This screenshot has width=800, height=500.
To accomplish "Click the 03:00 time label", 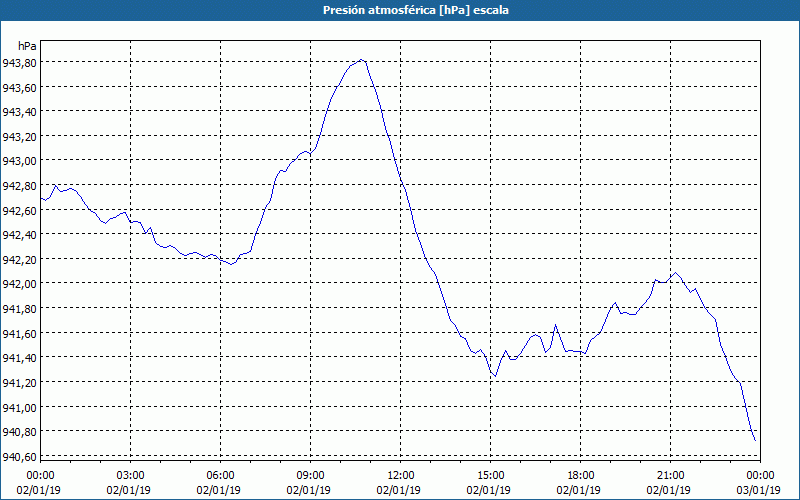I will point(131,476).
